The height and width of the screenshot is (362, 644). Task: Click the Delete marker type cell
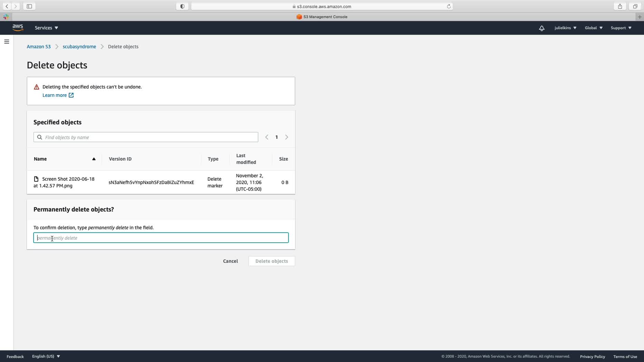tap(215, 182)
